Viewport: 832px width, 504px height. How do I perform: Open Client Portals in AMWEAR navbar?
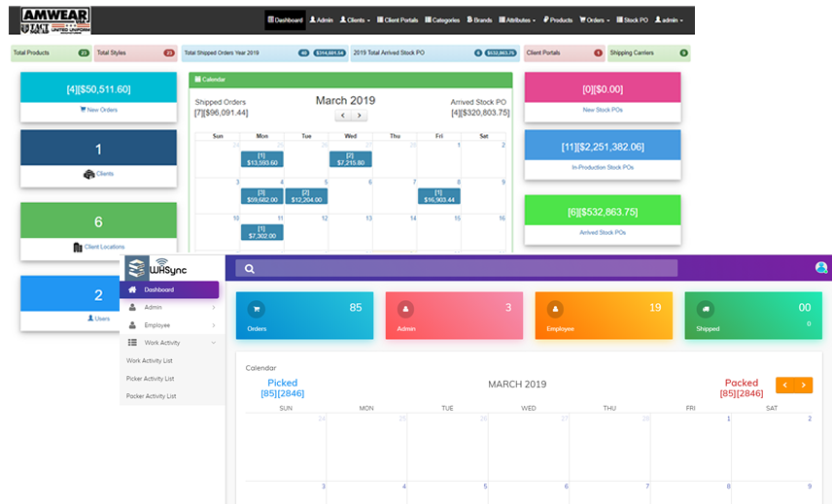(398, 20)
